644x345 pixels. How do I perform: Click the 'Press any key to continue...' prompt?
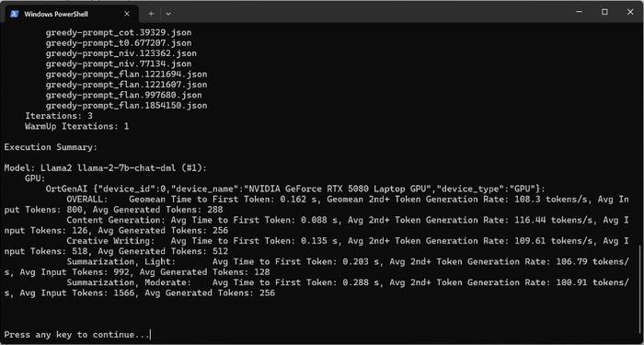76,335
